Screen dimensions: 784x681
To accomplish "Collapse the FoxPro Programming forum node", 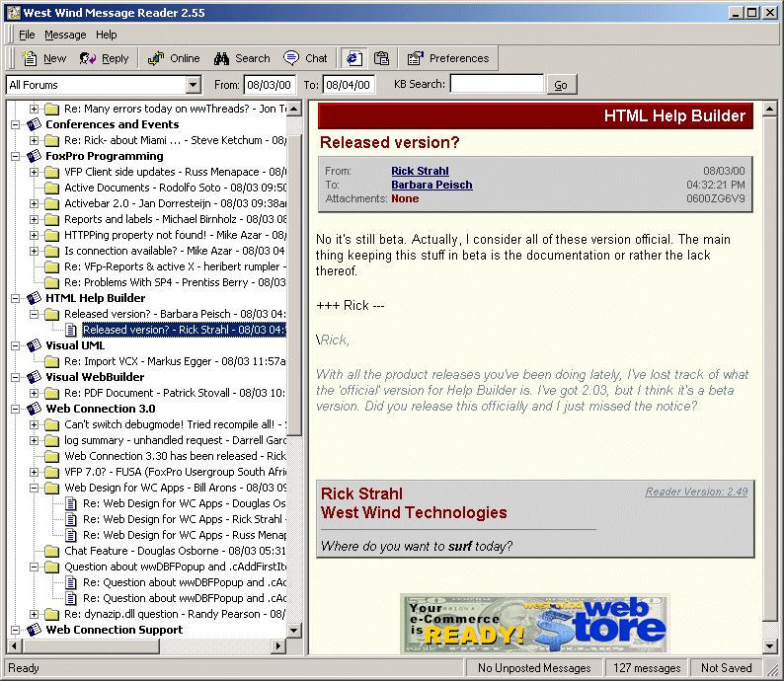I will (x=16, y=156).
